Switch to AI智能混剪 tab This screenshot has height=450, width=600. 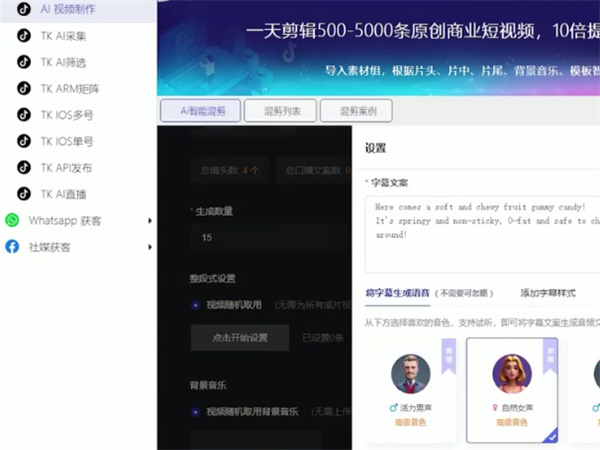201,111
